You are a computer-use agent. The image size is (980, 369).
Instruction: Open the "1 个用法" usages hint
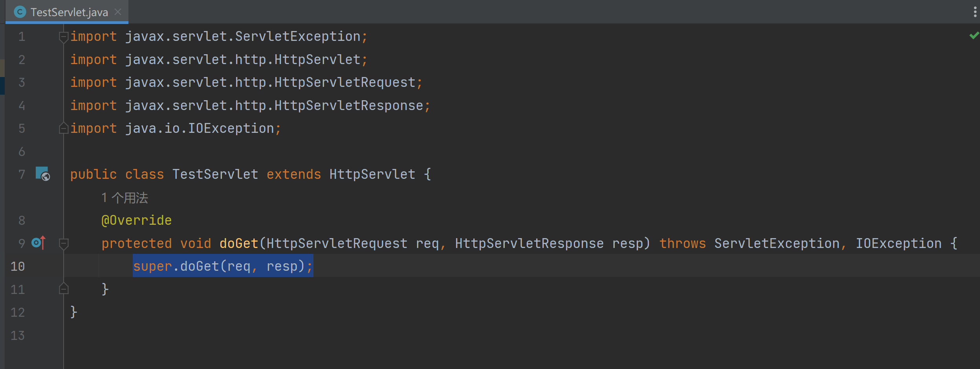125,198
